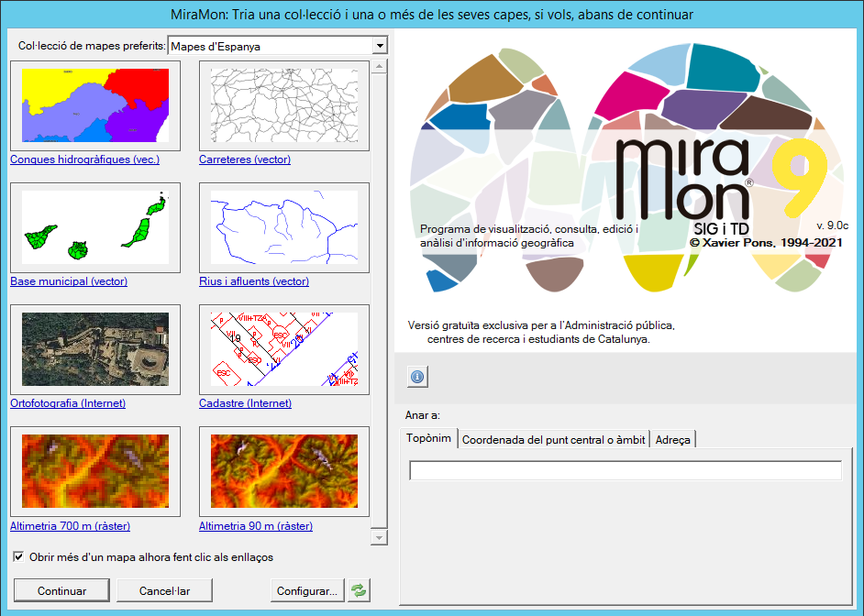Image resolution: width=864 pixels, height=616 pixels.
Task: Click the map list scroll-down arrow
Action: click(379, 537)
